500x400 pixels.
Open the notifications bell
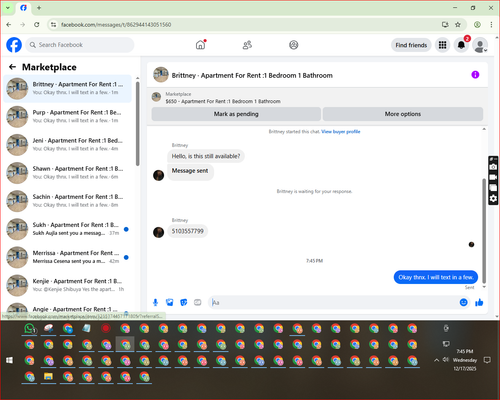[461, 45]
